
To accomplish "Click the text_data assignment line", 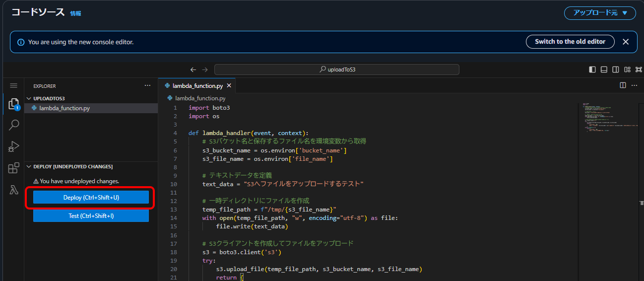I will click(283, 184).
